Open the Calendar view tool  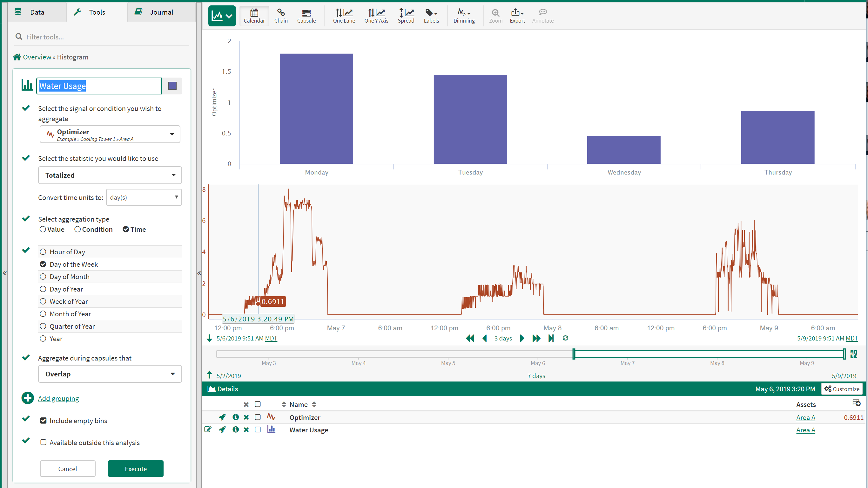pyautogui.click(x=254, y=16)
